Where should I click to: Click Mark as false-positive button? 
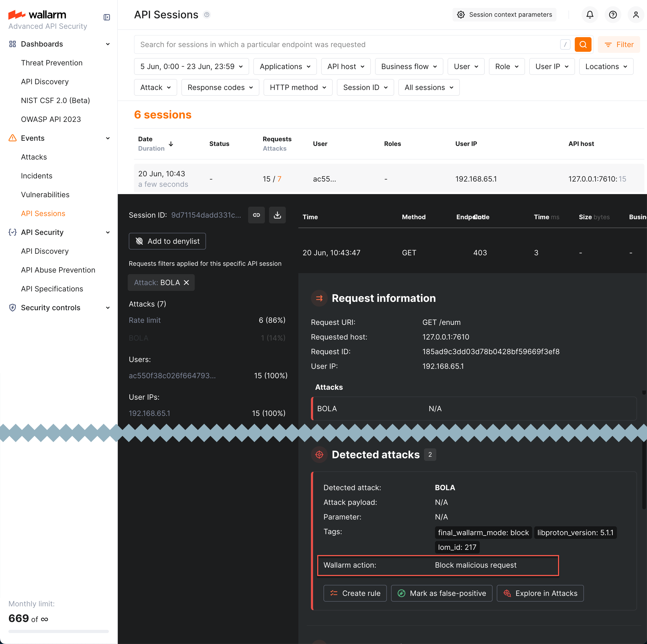point(441,593)
